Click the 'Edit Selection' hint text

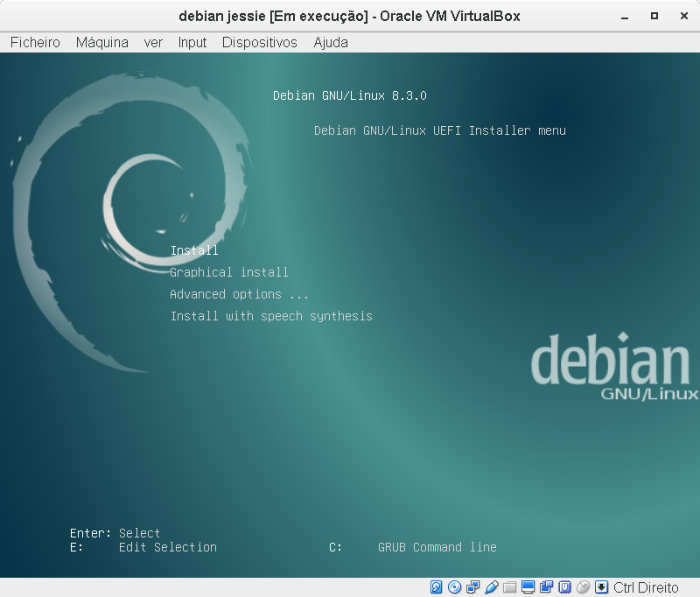click(168, 547)
